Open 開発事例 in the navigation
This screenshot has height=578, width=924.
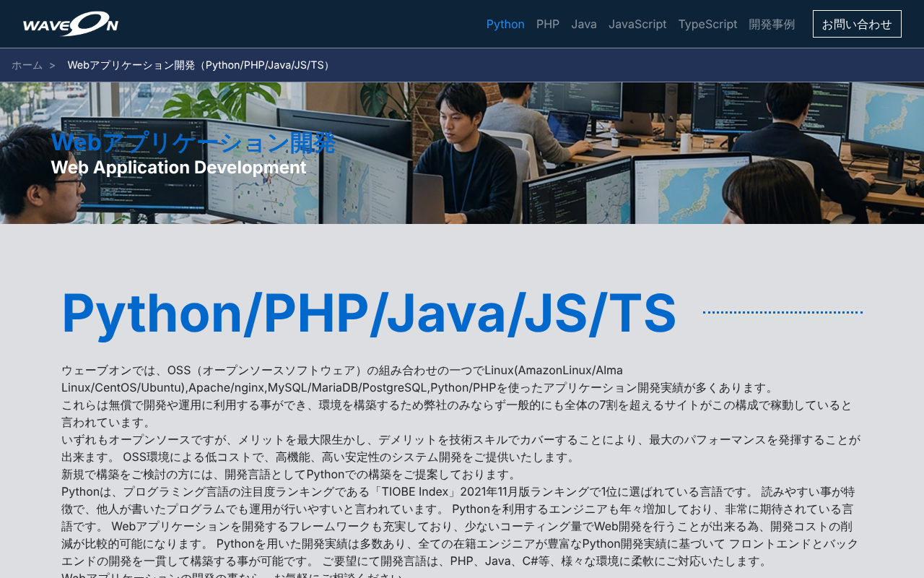[x=772, y=24]
